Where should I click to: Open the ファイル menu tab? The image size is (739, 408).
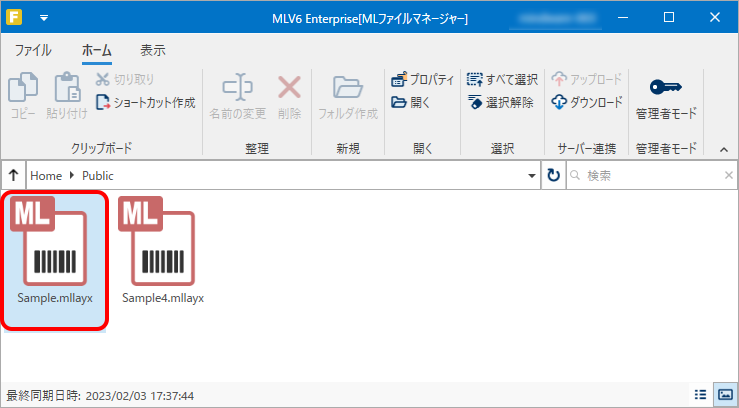[x=33, y=50]
